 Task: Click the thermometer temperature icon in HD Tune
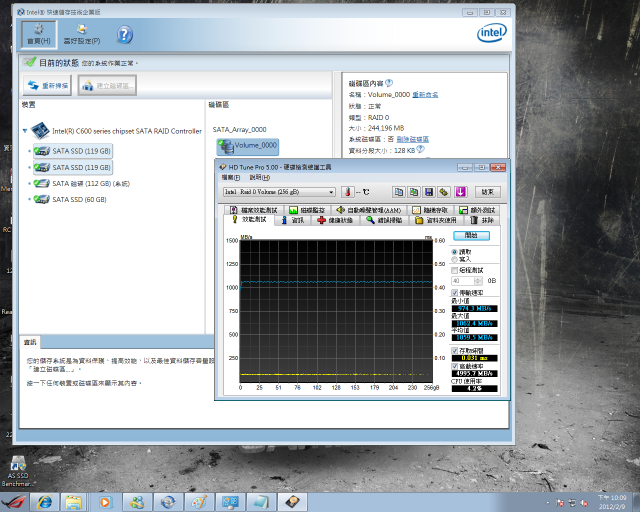[348, 192]
